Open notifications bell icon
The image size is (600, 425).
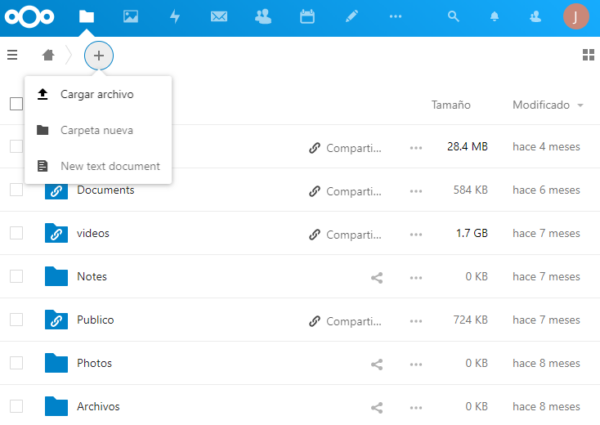(x=494, y=16)
